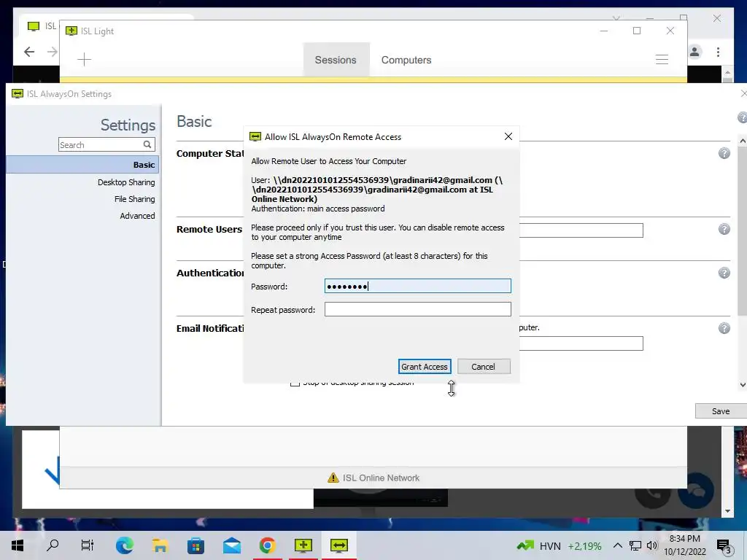This screenshot has height=560, width=747.
Task: Open File Explorer from taskbar
Action: [x=160, y=545]
